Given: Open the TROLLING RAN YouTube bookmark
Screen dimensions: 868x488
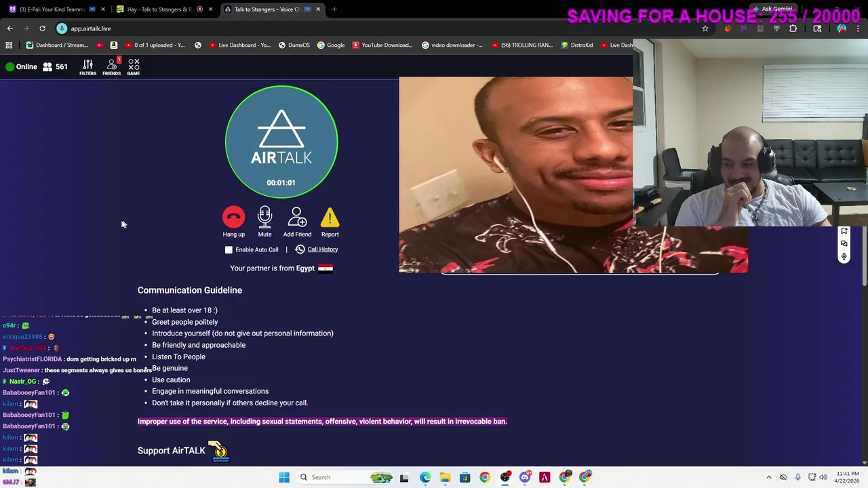Looking at the screenshot, I should pos(522,45).
